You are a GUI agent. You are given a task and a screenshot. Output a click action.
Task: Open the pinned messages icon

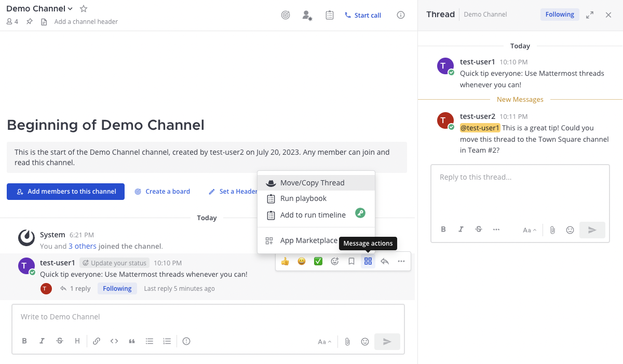pos(30,22)
